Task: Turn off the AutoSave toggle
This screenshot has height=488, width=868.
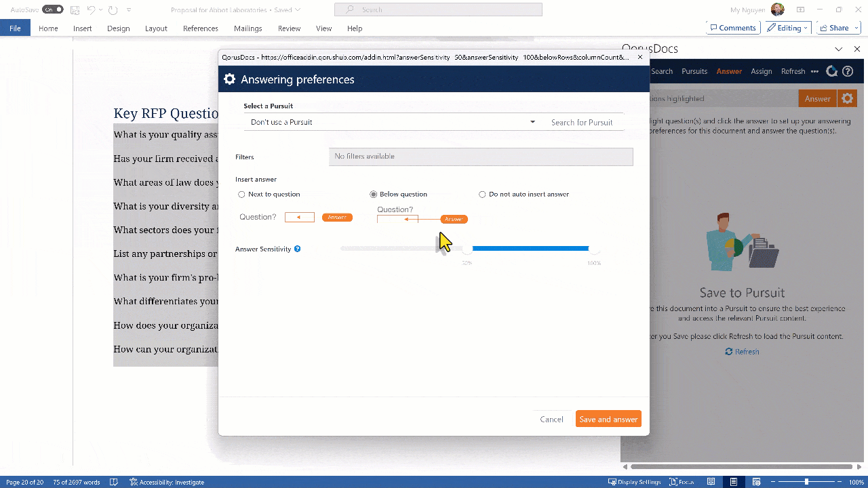Action: 52,9
